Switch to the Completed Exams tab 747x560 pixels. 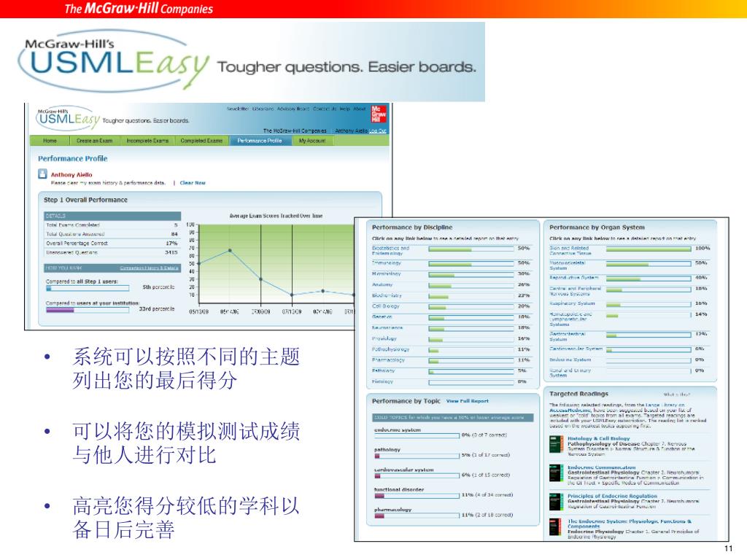(x=201, y=141)
